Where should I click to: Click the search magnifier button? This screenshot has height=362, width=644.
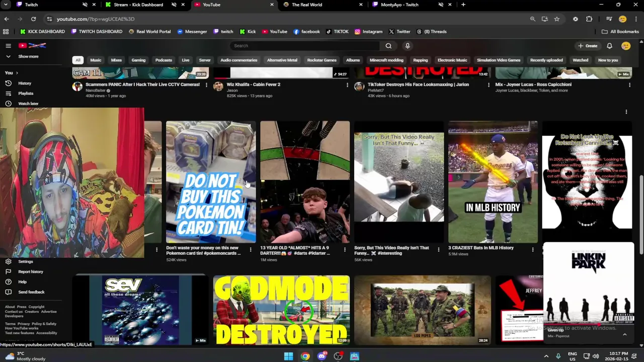(388, 46)
